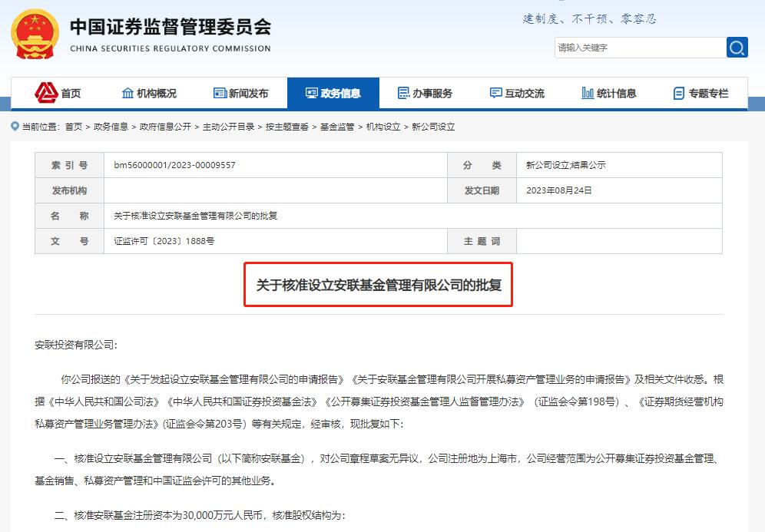The height and width of the screenshot is (532, 765).
Task: Open the 首页 navigation tab
Action: point(57,93)
